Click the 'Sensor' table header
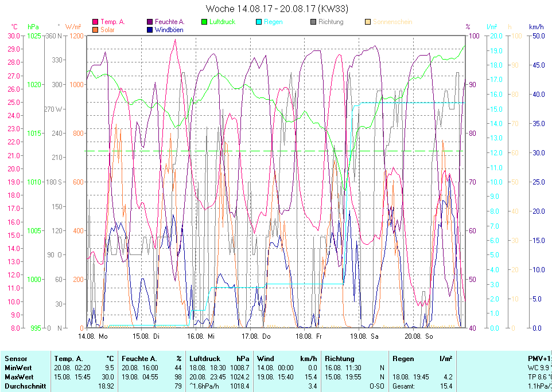552x392 pixels. (16, 359)
